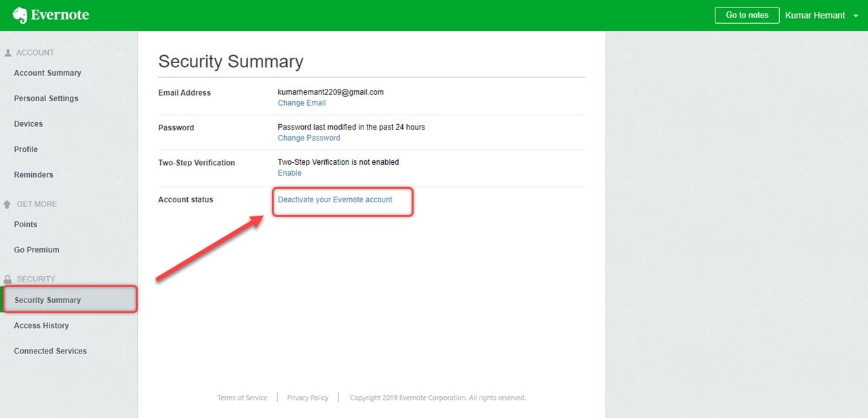This screenshot has height=418, width=868.
Task: Open Reminders in the sidebar
Action: coord(34,175)
